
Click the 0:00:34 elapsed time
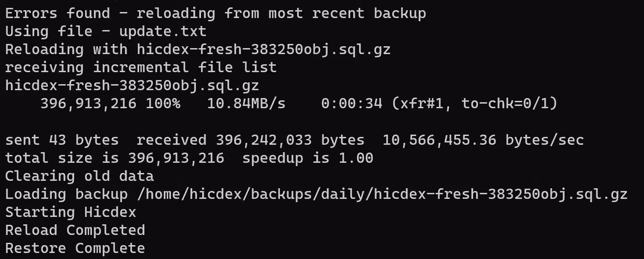click(x=352, y=104)
